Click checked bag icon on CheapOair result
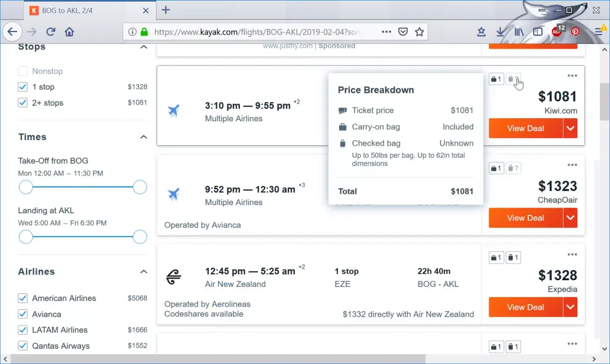This screenshot has width=610, height=364. coord(513,168)
